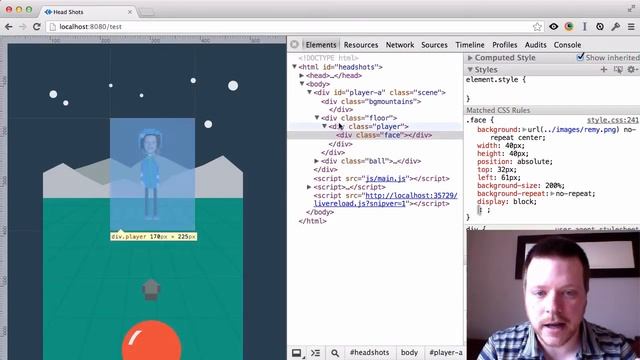Click the orange ball in the scene
This screenshot has width=640, height=360.
(x=151, y=340)
